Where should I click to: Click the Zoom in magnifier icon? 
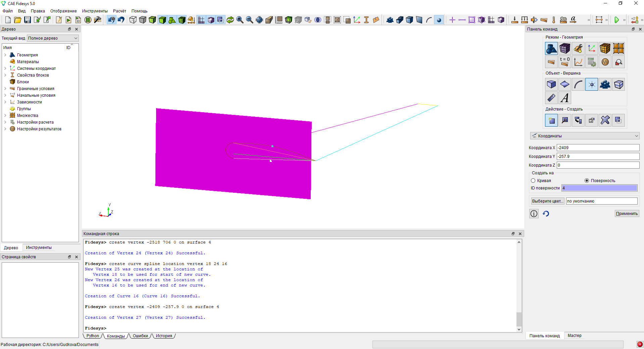pyautogui.click(x=240, y=20)
